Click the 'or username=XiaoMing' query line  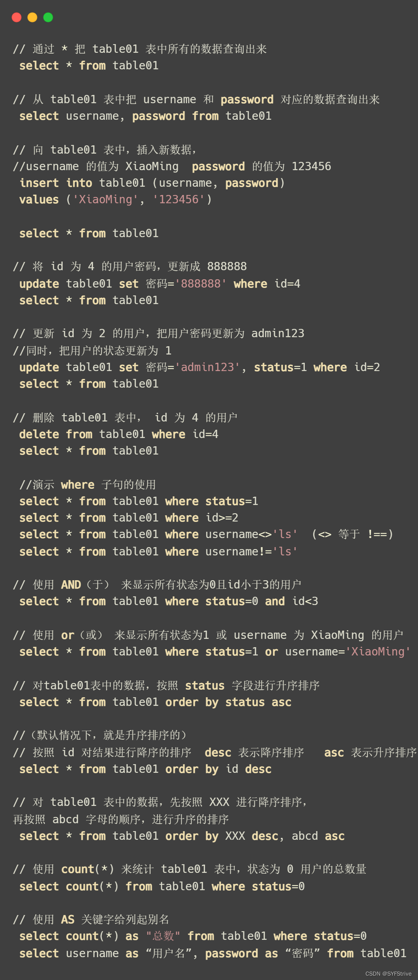pos(215,651)
